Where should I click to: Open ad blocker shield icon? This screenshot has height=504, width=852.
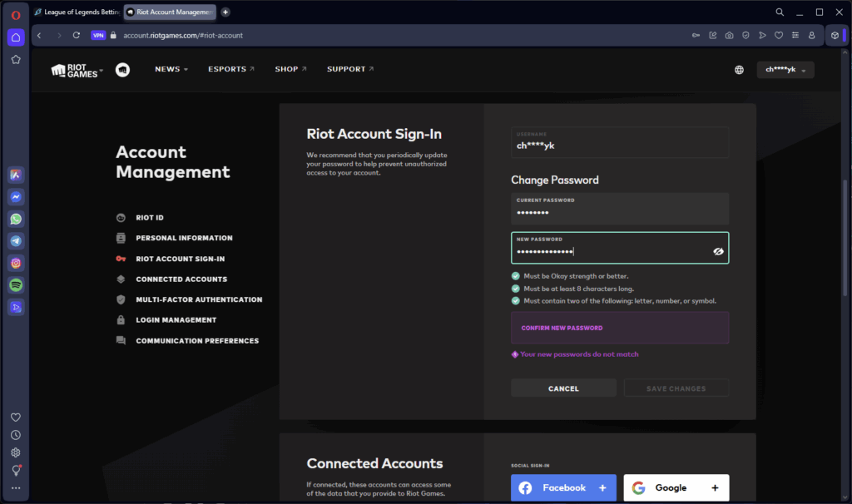[745, 35]
